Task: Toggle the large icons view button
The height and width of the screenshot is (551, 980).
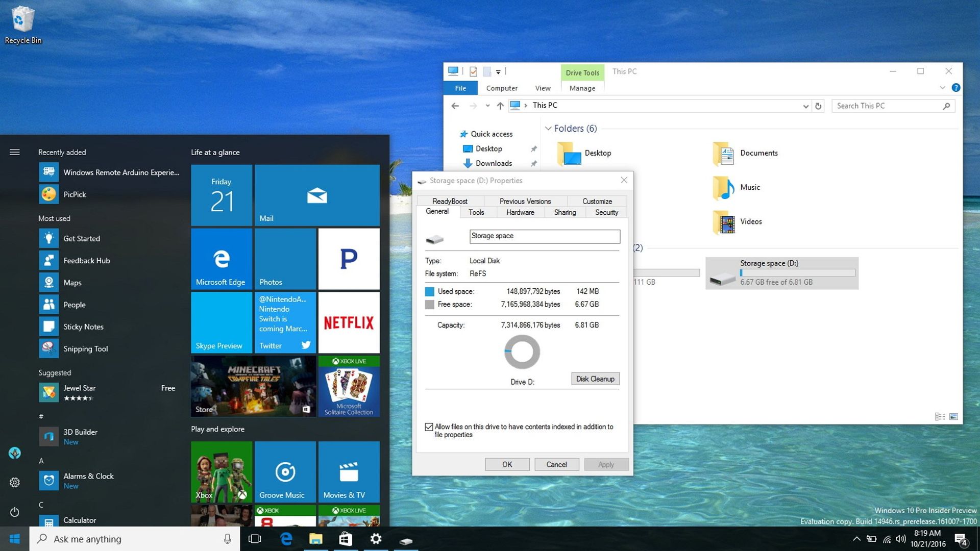Action: [953, 417]
